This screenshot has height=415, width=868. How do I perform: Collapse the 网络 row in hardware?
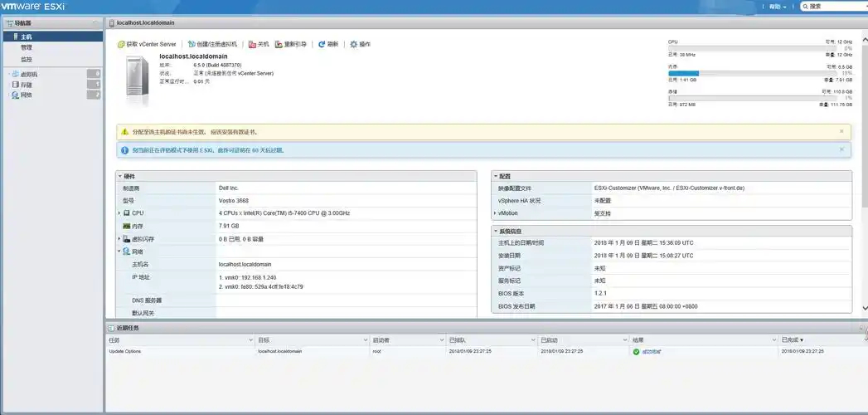click(119, 251)
